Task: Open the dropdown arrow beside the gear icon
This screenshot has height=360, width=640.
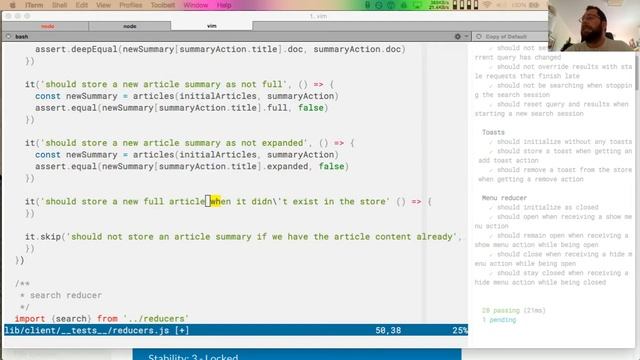Action: tap(466, 36)
